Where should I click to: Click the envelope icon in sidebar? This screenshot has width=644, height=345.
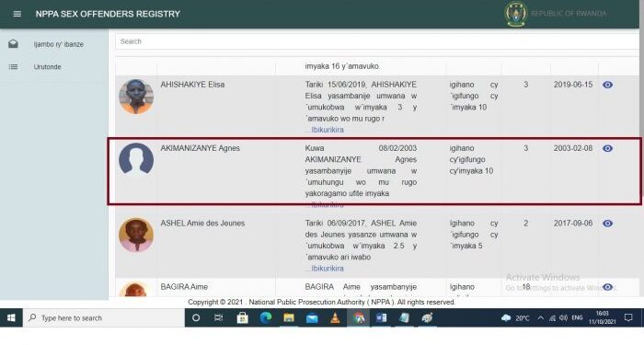13,43
